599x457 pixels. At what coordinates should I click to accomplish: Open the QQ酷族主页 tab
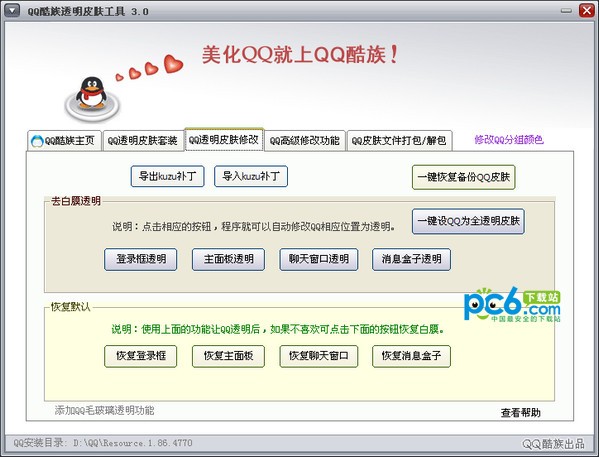pyautogui.click(x=64, y=141)
